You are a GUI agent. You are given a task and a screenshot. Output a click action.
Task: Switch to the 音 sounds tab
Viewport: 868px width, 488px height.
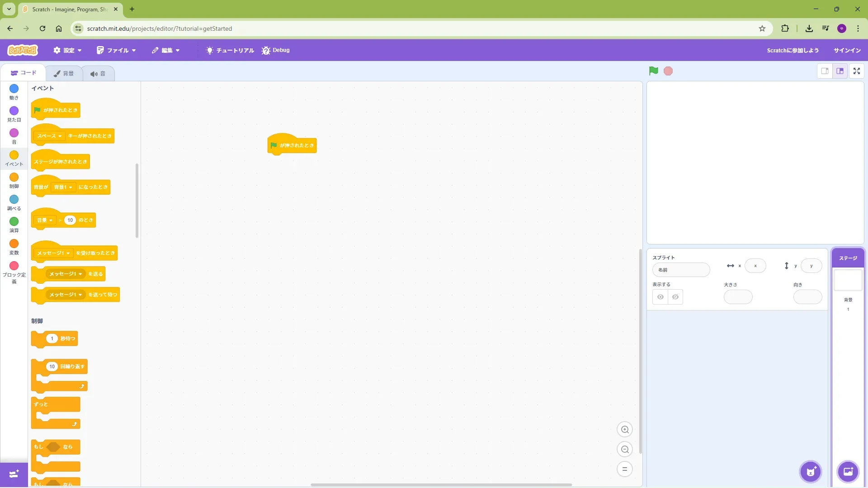[x=98, y=74]
